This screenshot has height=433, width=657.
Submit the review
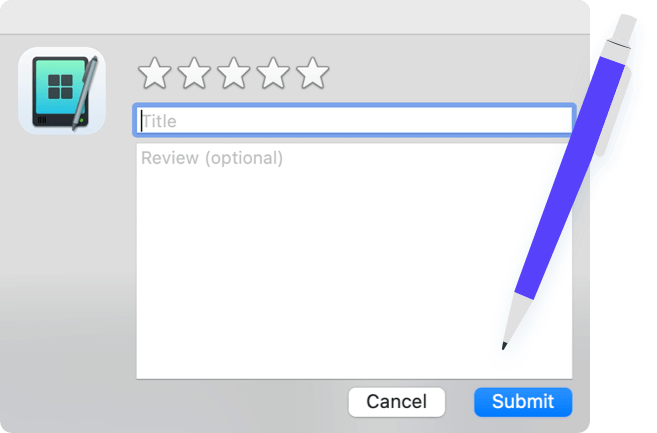coord(522,402)
